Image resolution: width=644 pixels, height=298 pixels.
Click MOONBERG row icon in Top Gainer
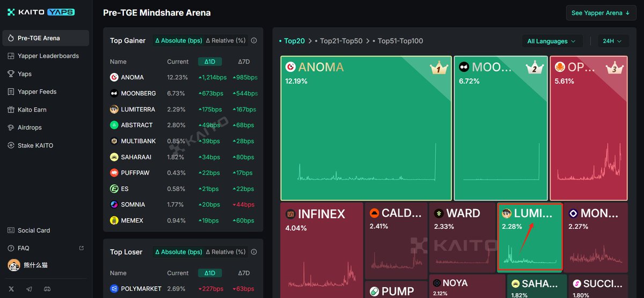pyautogui.click(x=114, y=93)
